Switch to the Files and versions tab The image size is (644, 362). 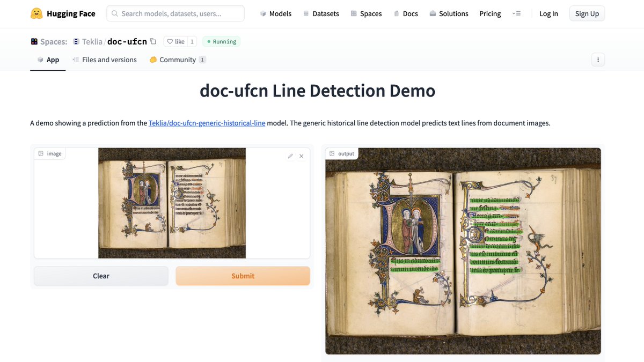coord(105,60)
